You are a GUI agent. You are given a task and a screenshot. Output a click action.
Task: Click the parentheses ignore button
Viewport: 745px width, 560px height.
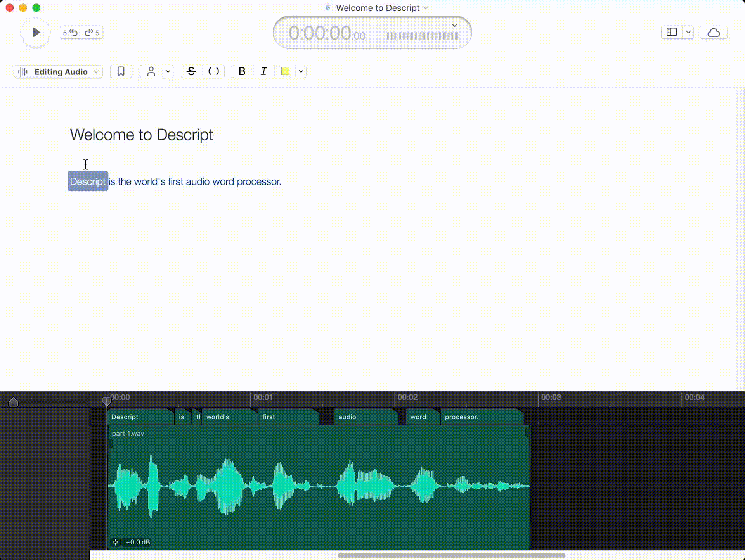[x=213, y=71]
